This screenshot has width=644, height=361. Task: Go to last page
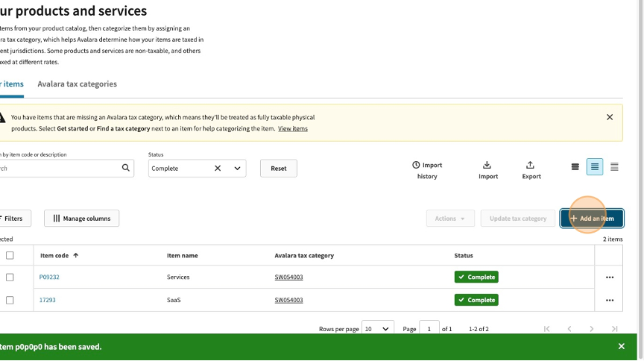(614, 328)
